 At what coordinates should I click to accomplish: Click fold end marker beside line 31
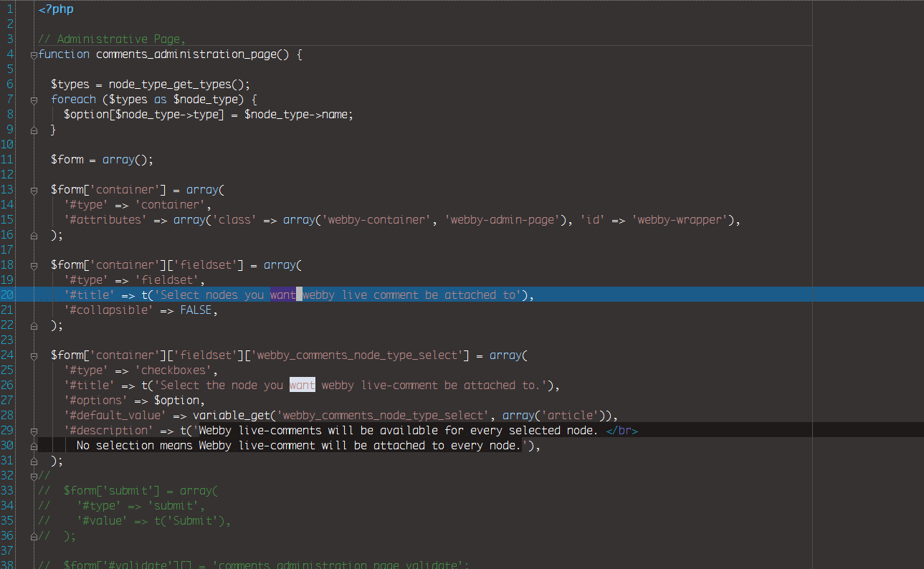[x=34, y=461]
